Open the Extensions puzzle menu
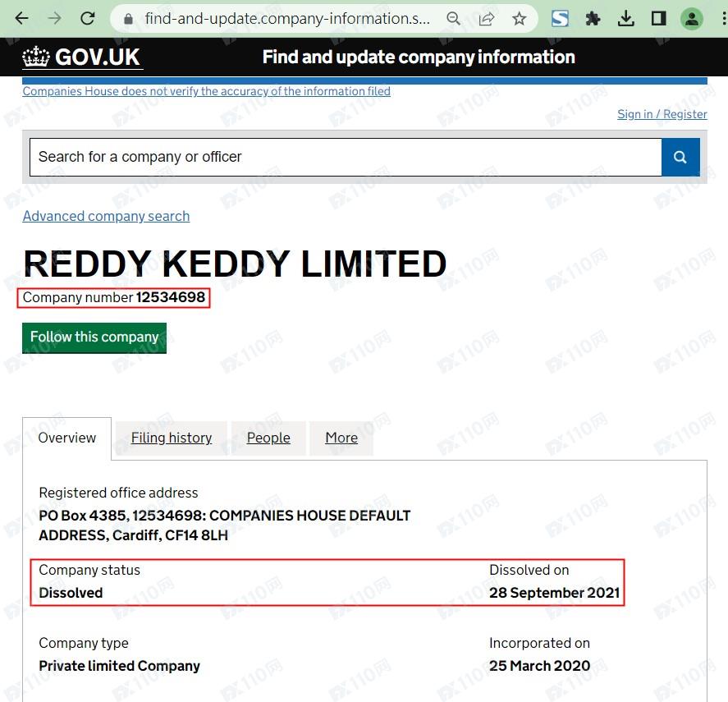Screen dimensions: 728x702 coord(593,18)
